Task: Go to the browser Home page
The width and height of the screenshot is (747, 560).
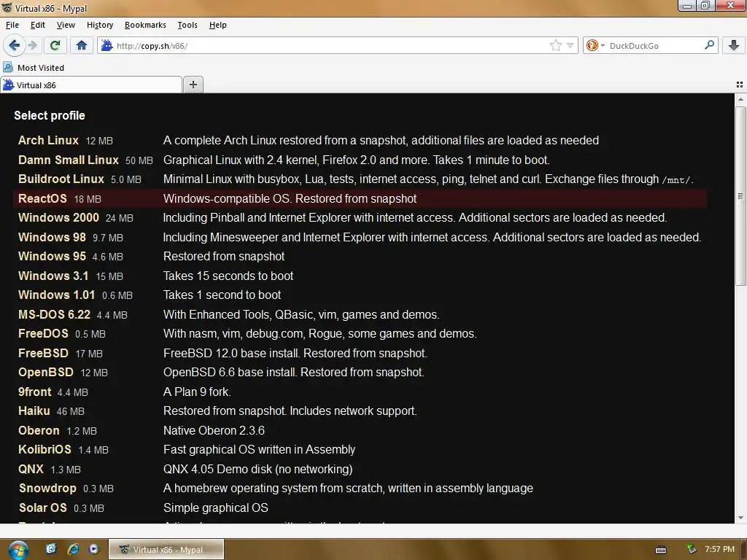Action: click(82, 45)
